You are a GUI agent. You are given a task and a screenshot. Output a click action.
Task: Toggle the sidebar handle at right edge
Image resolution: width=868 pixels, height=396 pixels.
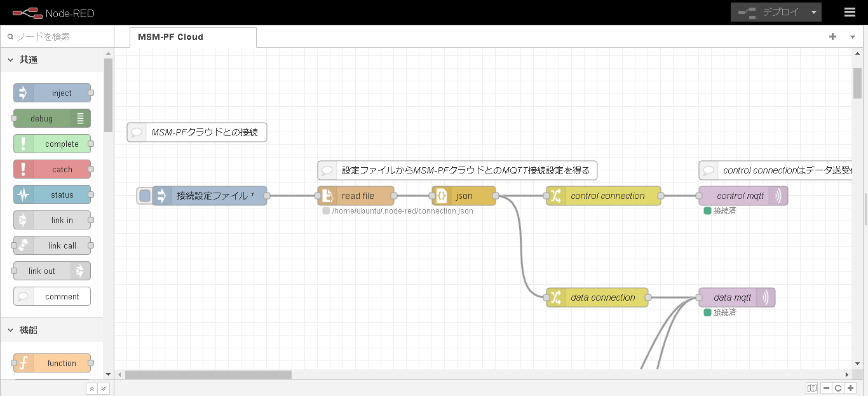pos(865,209)
